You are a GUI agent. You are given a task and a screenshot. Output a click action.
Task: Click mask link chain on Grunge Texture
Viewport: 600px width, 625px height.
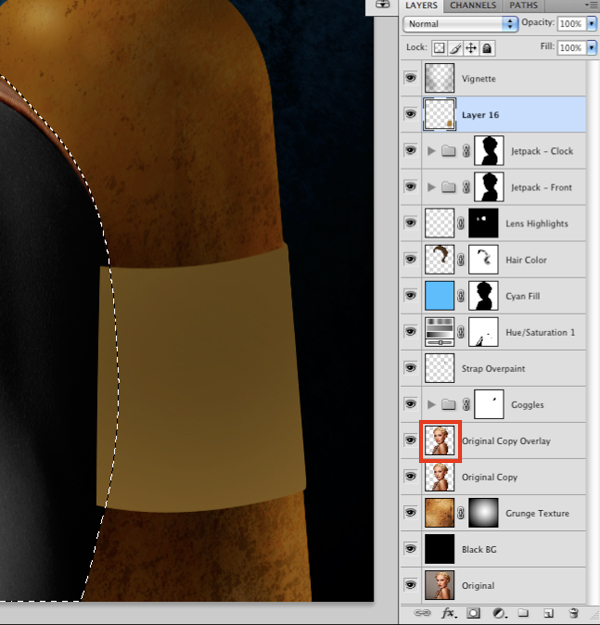tap(460, 513)
